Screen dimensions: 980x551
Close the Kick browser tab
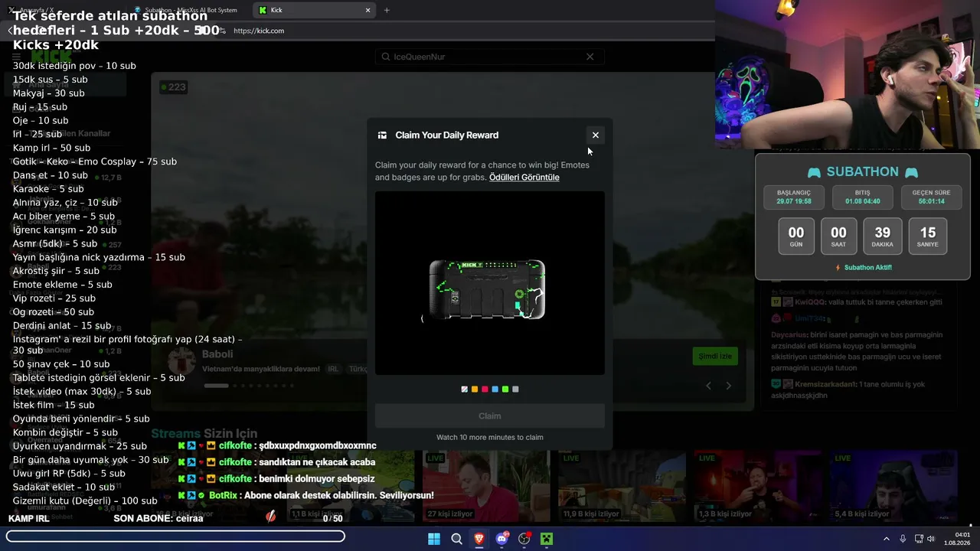click(367, 10)
